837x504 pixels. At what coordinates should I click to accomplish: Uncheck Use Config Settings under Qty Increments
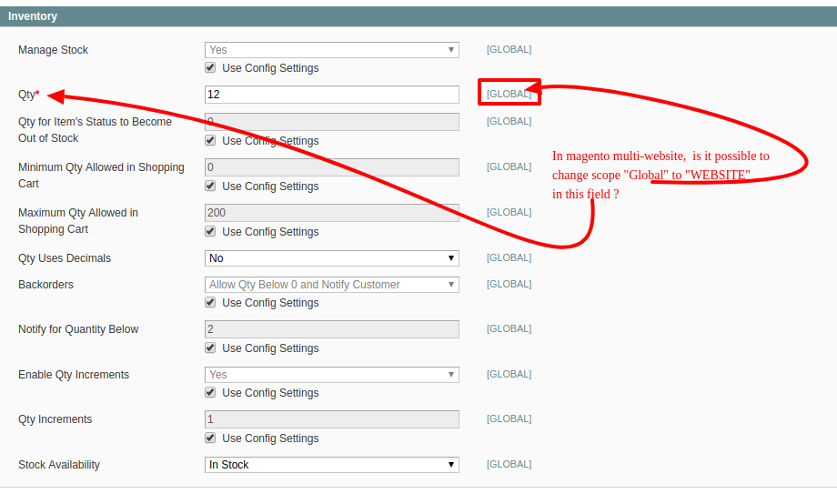(210, 438)
